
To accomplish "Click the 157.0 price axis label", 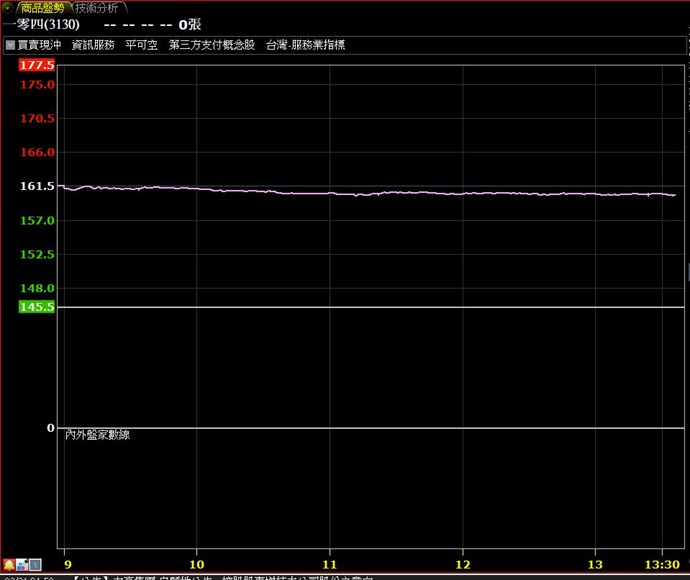I will (x=37, y=220).
